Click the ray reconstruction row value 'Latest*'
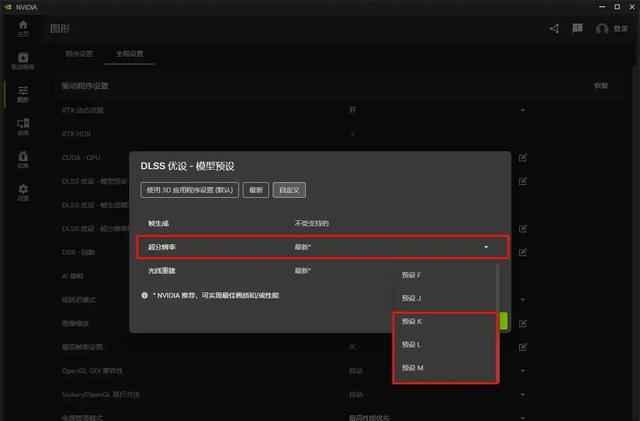 [x=302, y=271]
